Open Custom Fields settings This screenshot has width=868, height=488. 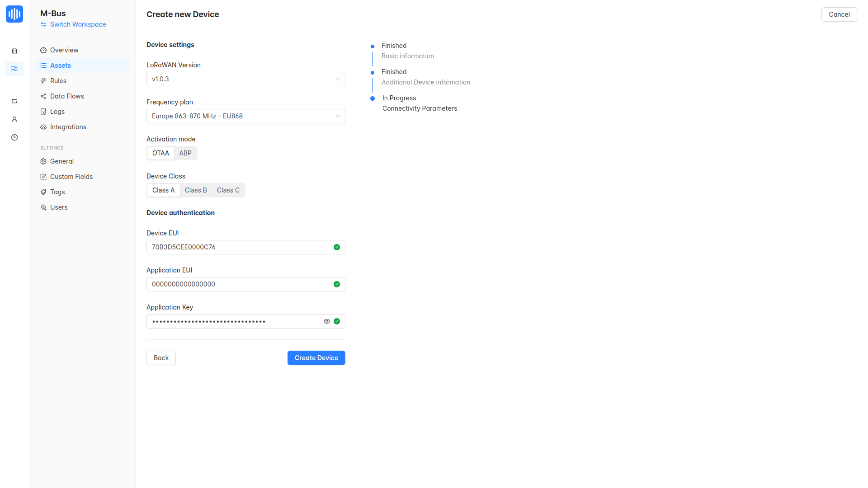coord(71,177)
